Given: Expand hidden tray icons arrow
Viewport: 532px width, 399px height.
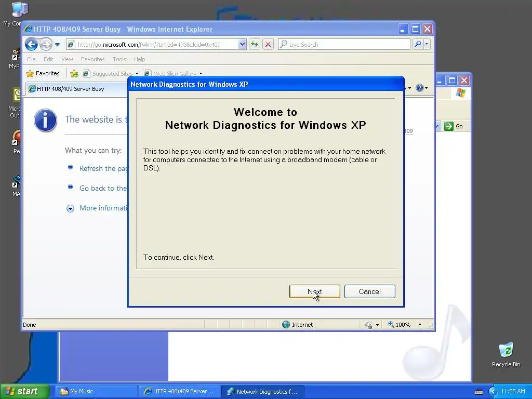Looking at the screenshot, I should [493, 392].
